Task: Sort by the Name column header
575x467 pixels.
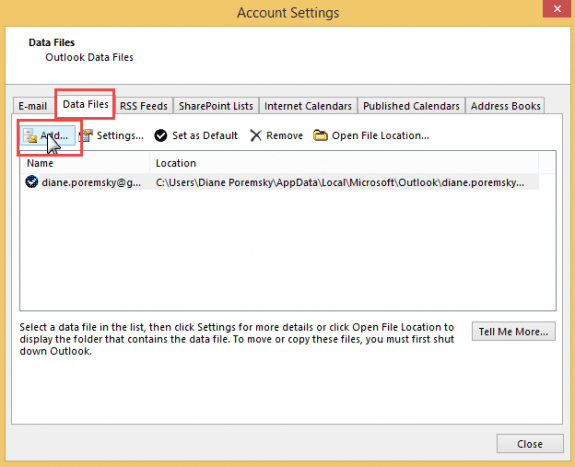Action: pyautogui.click(x=85, y=163)
